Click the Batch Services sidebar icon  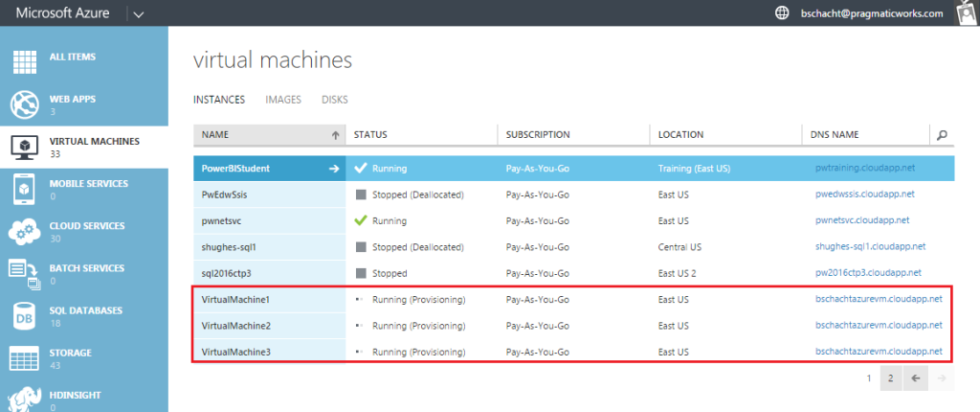point(25,273)
